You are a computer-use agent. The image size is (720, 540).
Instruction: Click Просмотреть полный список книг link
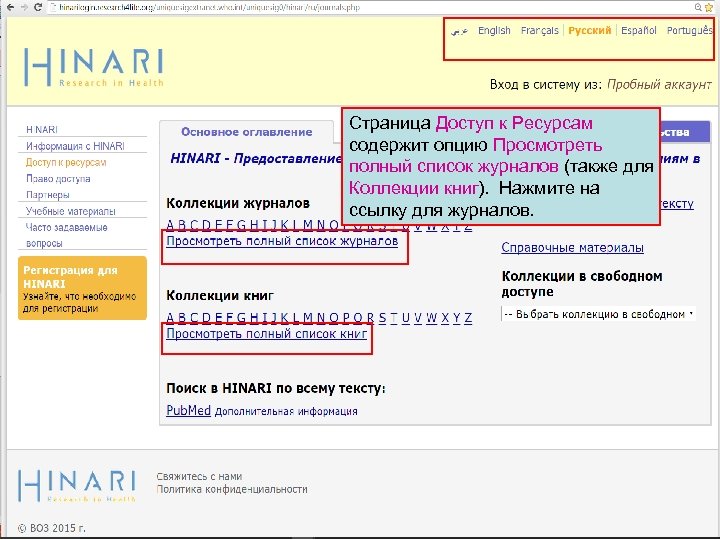coord(267,333)
